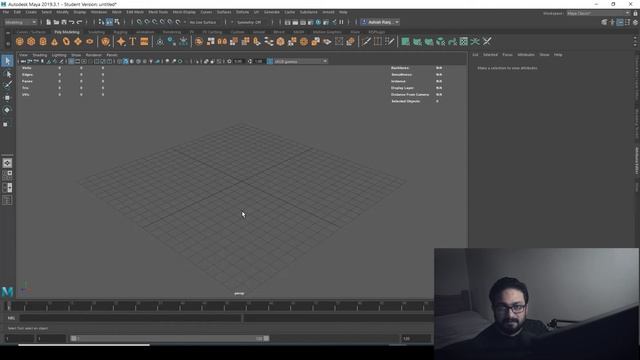Click the polygon Type (T) tool icon

coord(133,41)
